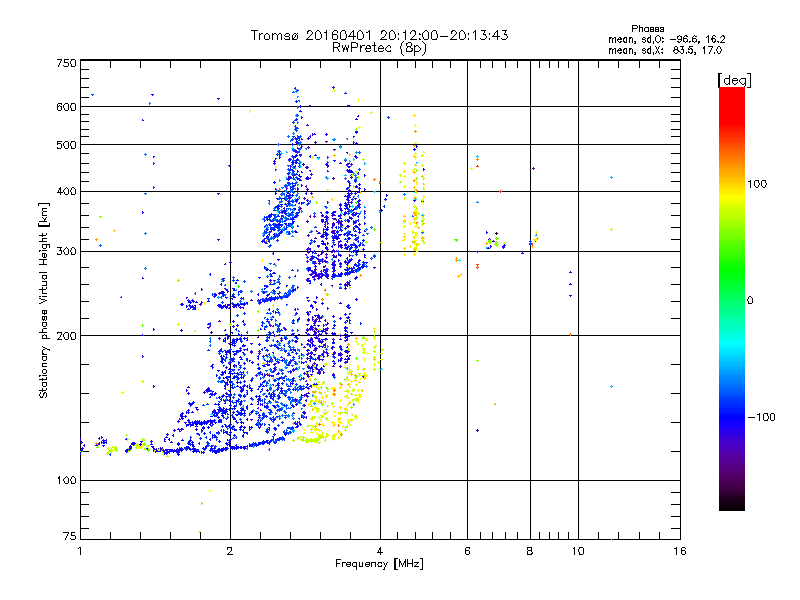Click the y-axis tick label '750'
The height and width of the screenshot is (600, 800).
pos(66,63)
